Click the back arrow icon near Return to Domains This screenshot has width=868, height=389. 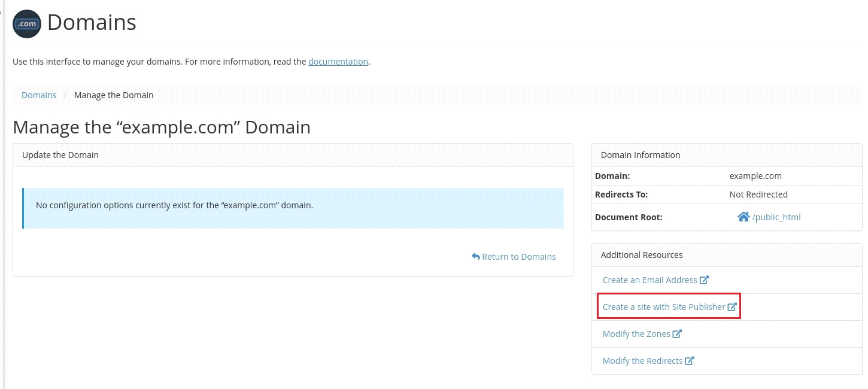pos(476,256)
